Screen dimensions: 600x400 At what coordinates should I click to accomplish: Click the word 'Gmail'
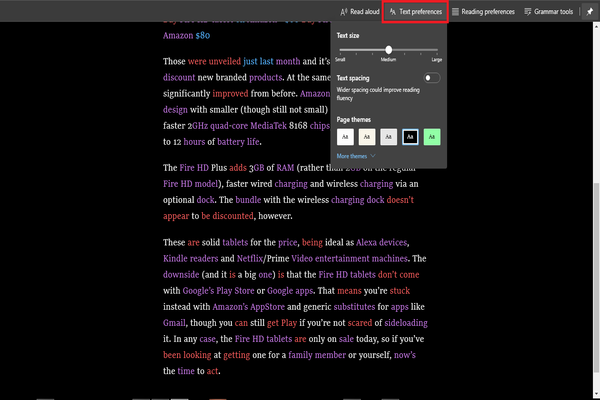coord(174,323)
